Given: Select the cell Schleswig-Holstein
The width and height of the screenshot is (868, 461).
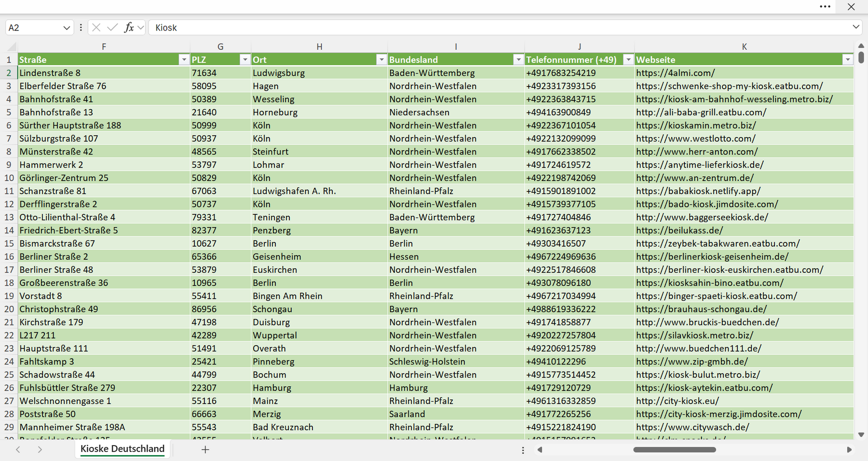Looking at the screenshot, I should pyautogui.click(x=456, y=362).
